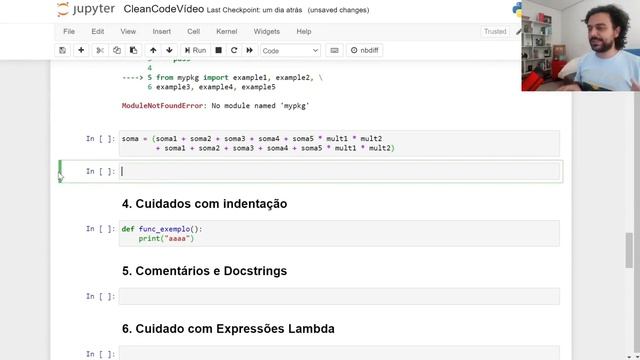Open the Help menu
The height and width of the screenshot is (360, 640).
[304, 31]
